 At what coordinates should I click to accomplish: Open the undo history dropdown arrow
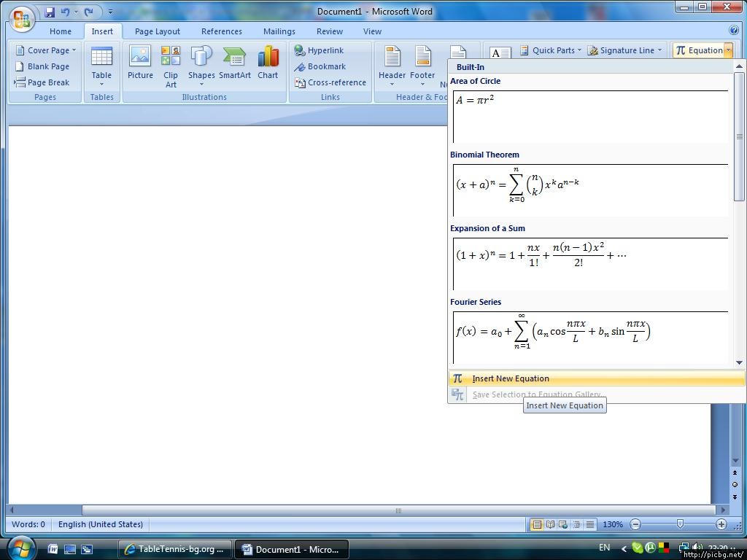(76, 12)
